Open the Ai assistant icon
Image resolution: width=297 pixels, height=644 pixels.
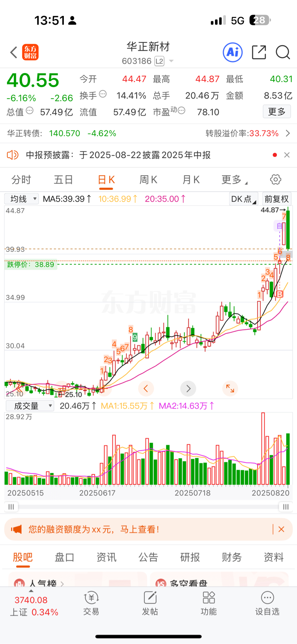(x=233, y=52)
